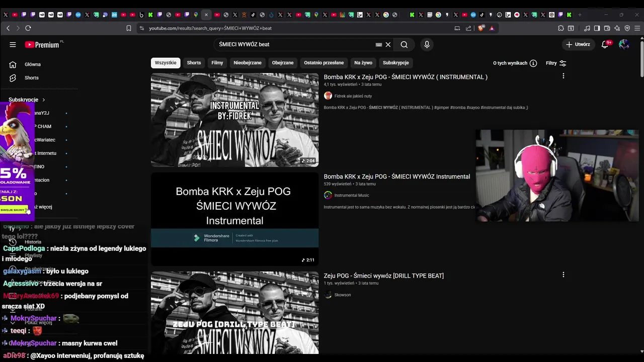Screen dimensions: 644x362
Task: Toggle the browser sidebar panel
Action: 597,28
